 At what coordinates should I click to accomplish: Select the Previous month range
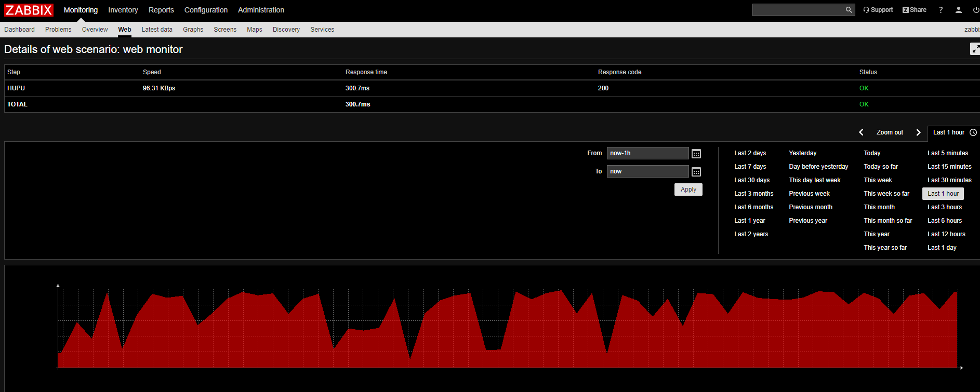coord(811,207)
